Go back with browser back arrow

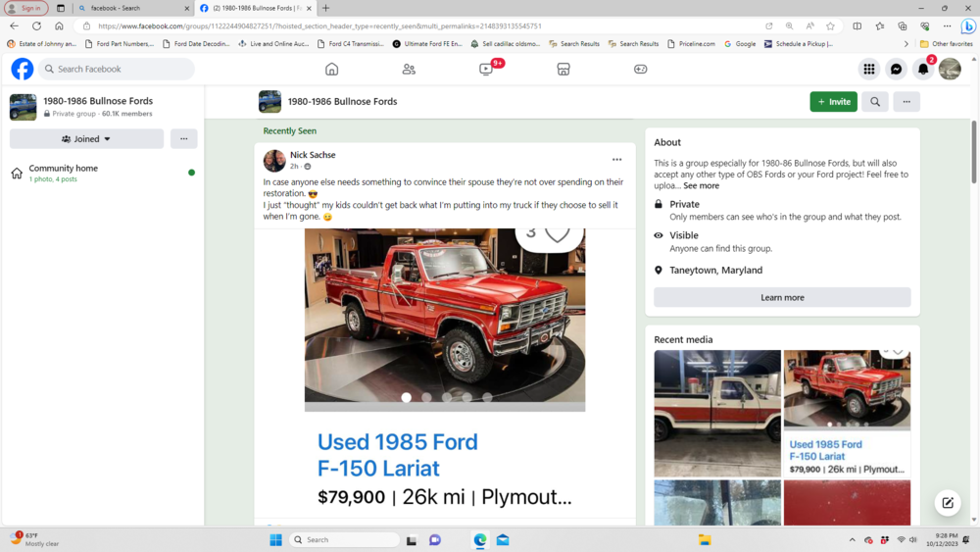(x=15, y=25)
